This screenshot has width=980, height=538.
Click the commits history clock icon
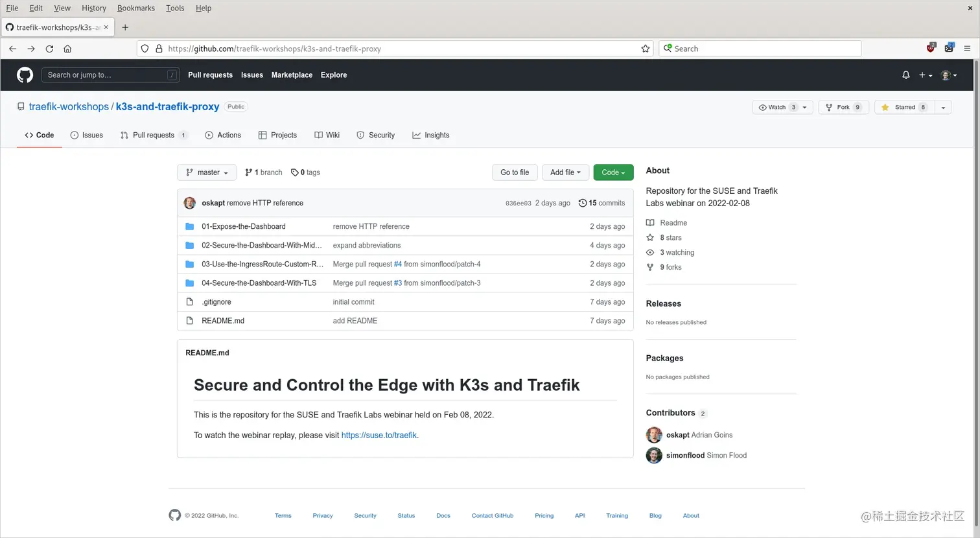(583, 203)
